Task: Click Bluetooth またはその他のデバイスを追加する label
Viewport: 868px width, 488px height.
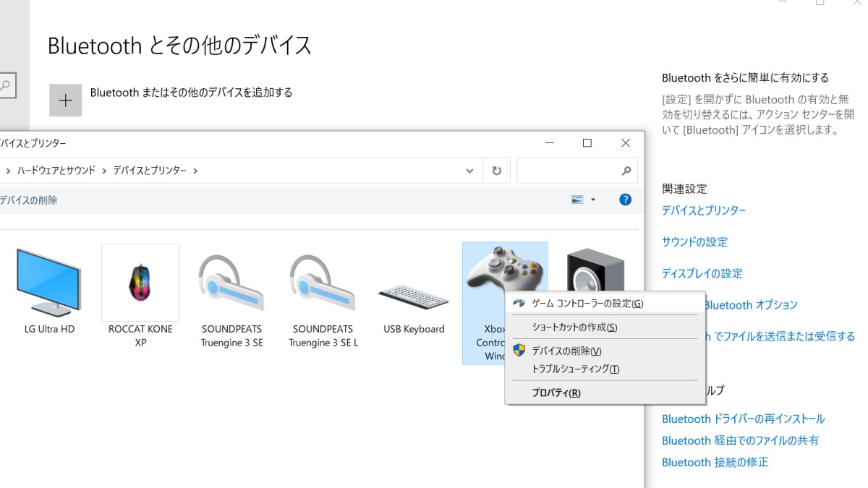Action: click(192, 93)
